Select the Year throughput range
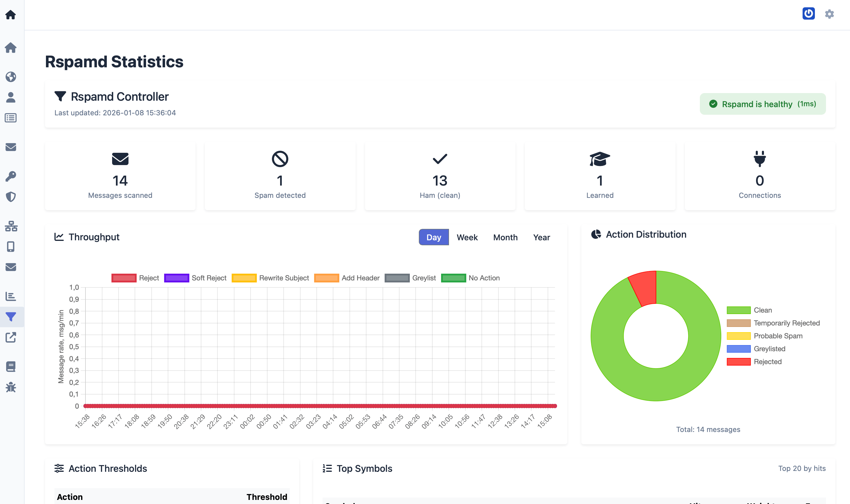Viewport: 850px width, 504px height. [541, 237]
